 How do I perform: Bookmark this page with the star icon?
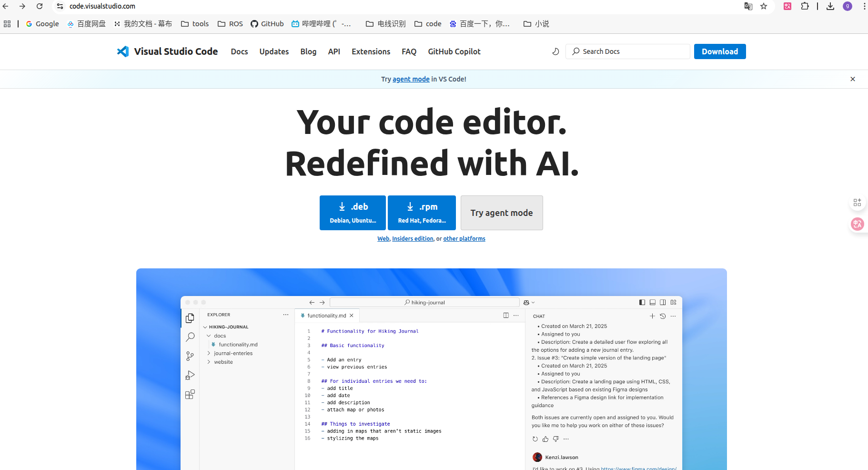(764, 6)
